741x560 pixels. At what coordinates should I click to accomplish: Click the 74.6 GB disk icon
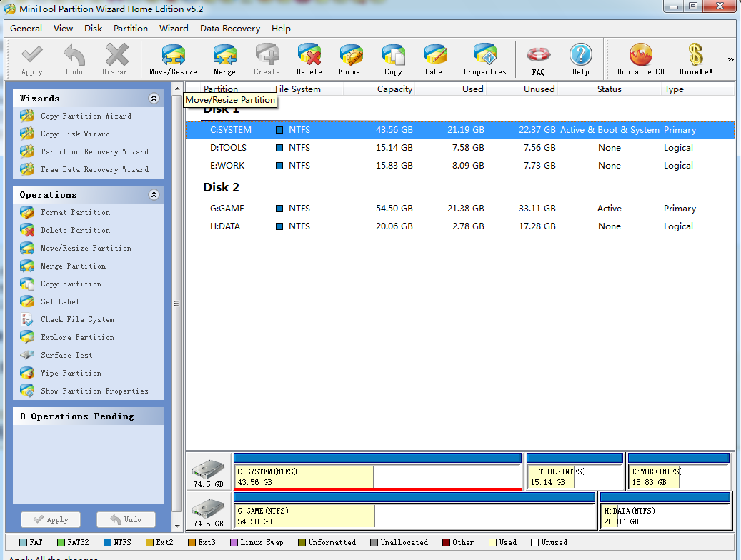pyautogui.click(x=208, y=511)
